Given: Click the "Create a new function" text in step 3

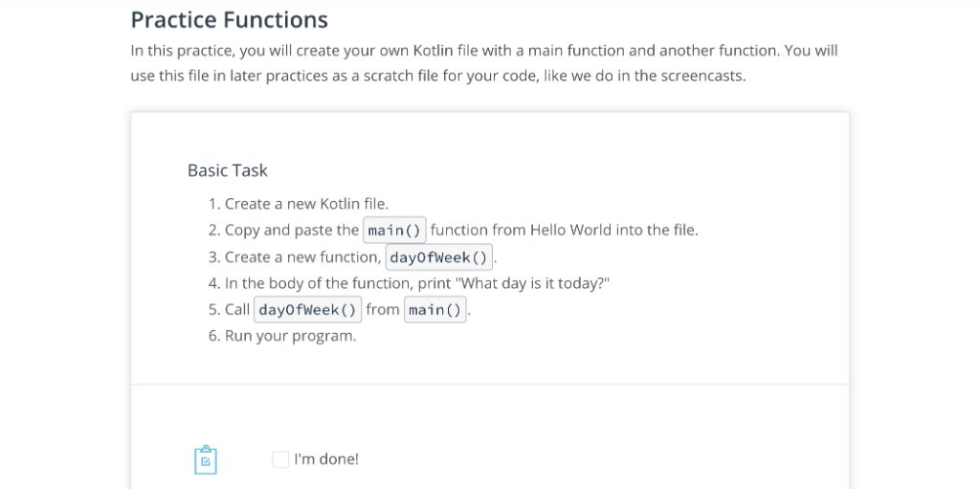Looking at the screenshot, I should click(302, 257).
